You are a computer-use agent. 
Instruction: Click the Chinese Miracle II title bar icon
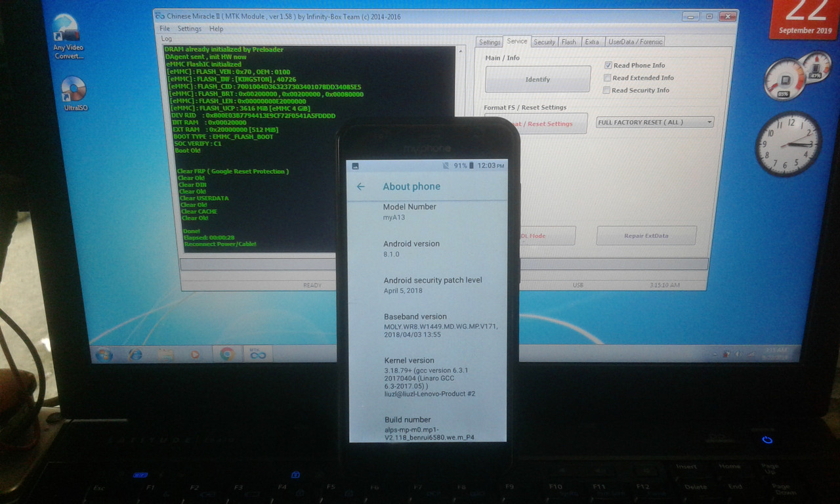tap(160, 16)
